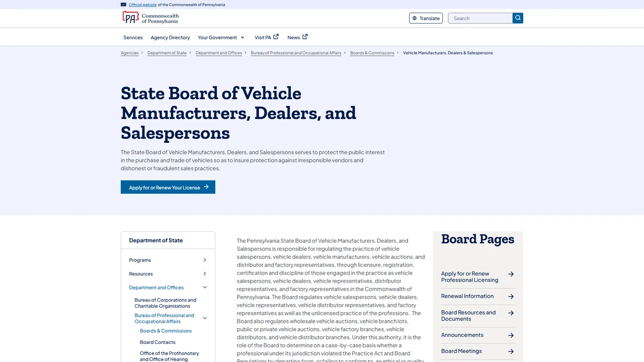Open Boards & Commissions in sidebar
The height and width of the screenshot is (362, 644).
(166, 331)
